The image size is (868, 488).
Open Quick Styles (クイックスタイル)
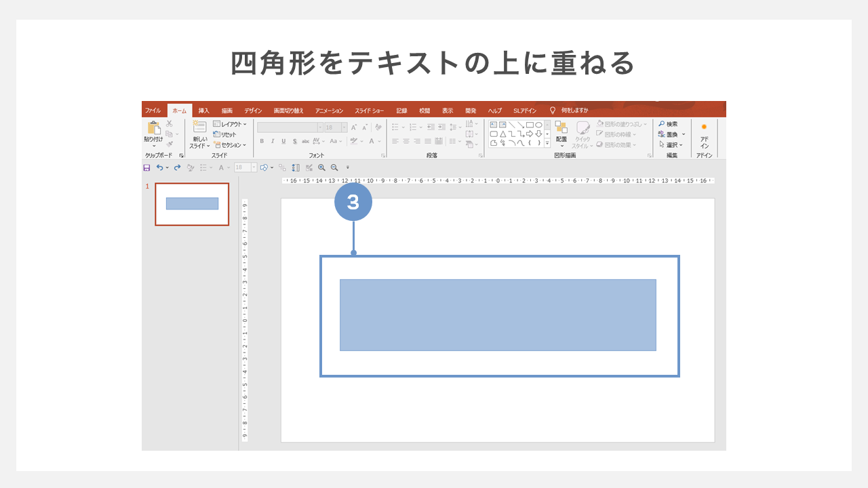click(583, 135)
